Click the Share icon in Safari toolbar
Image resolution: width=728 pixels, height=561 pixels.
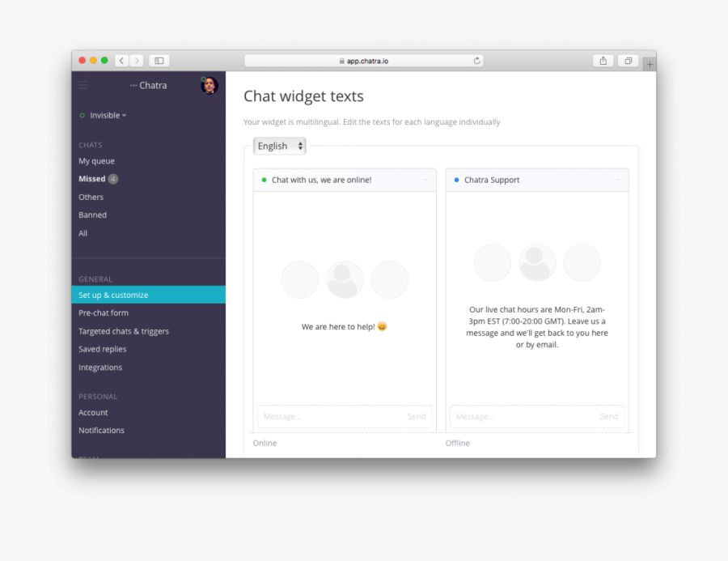tap(603, 61)
